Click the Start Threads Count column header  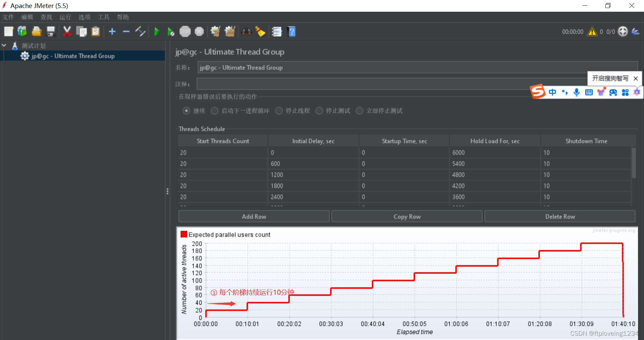[x=223, y=141]
